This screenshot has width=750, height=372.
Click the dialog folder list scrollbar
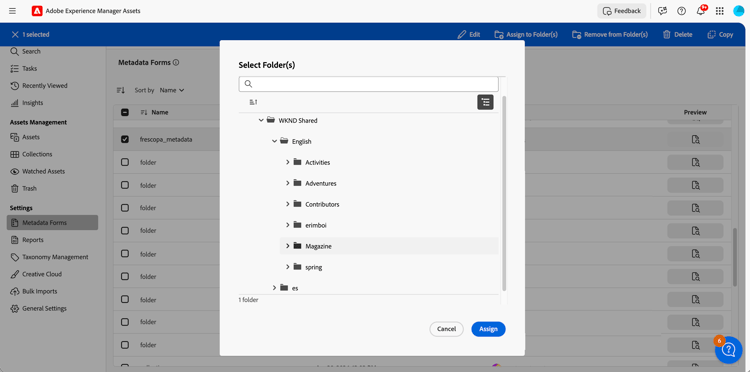tap(504, 194)
